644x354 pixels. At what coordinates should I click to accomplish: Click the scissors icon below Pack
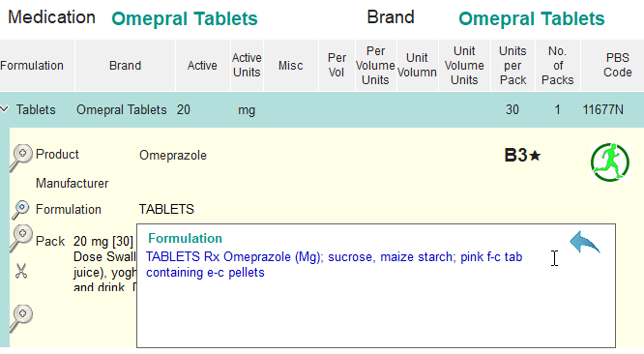pos(21,271)
